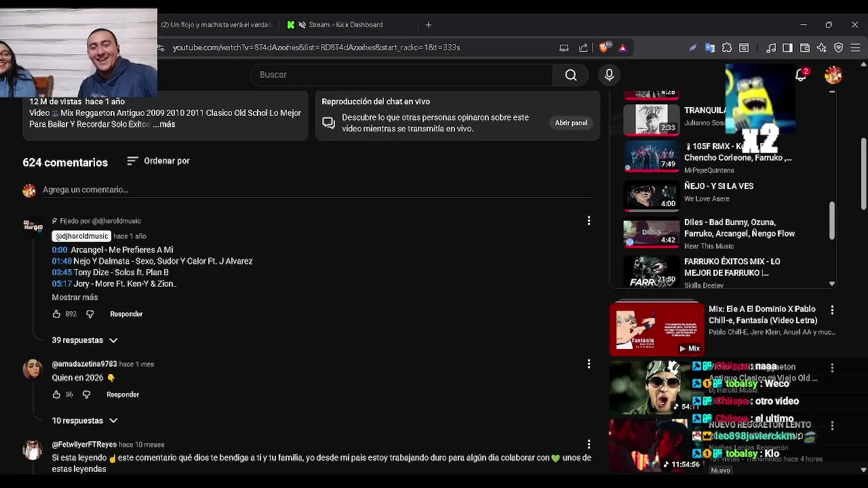The image size is (868, 488).
Task: Click the 'Agrega un comentario' field
Action: [316, 190]
